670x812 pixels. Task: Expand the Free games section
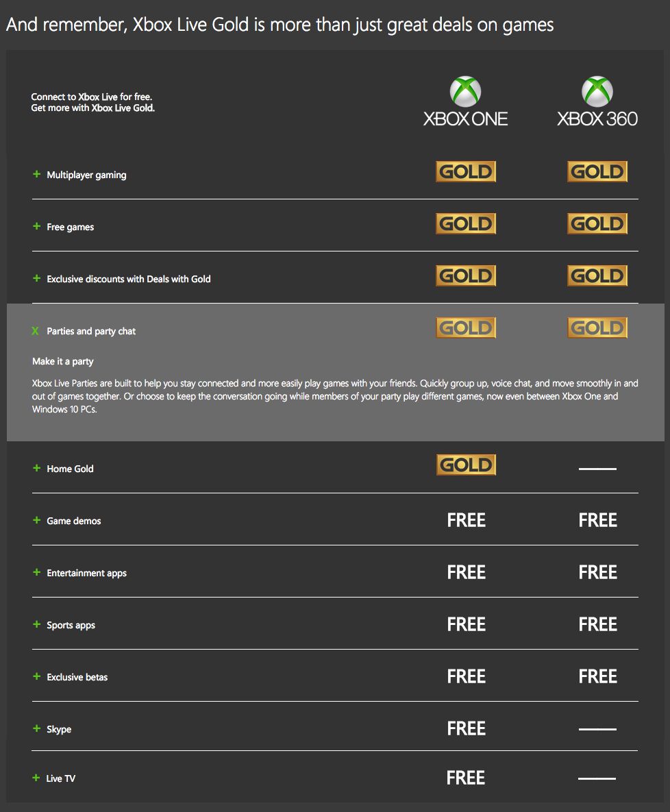[37, 227]
